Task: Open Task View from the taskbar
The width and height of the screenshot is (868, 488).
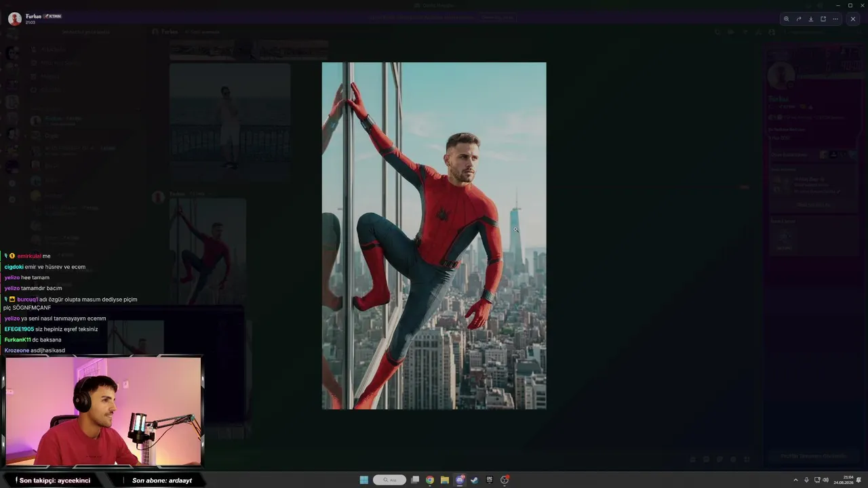Action: [415, 480]
